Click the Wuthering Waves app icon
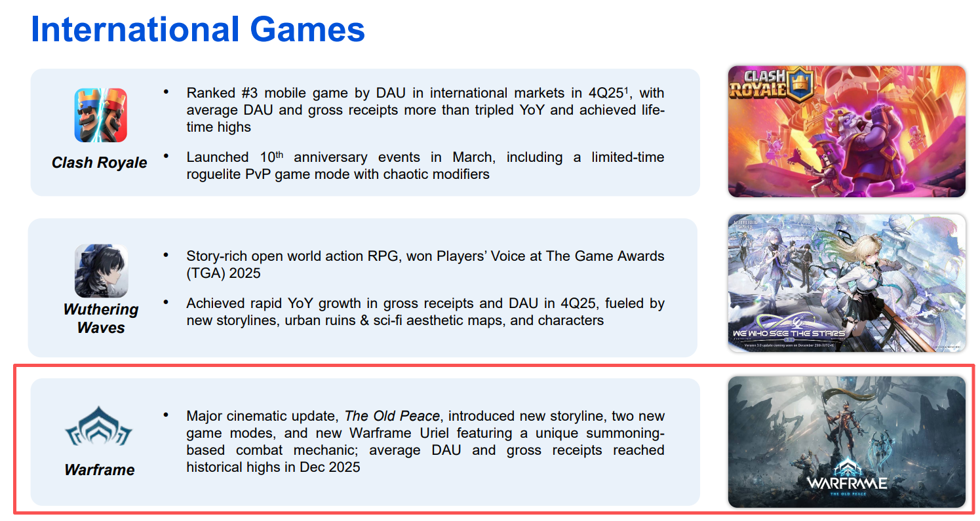980x521 pixels. coord(101,271)
